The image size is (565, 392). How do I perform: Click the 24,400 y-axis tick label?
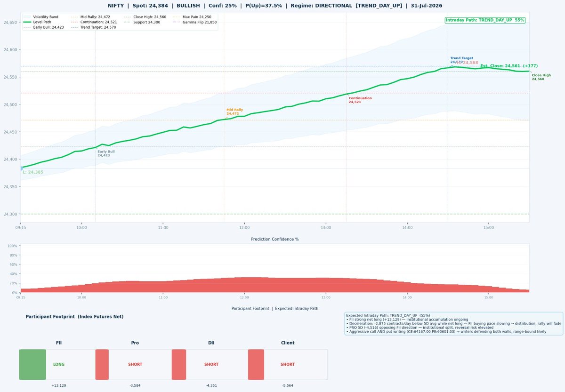(10, 160)
